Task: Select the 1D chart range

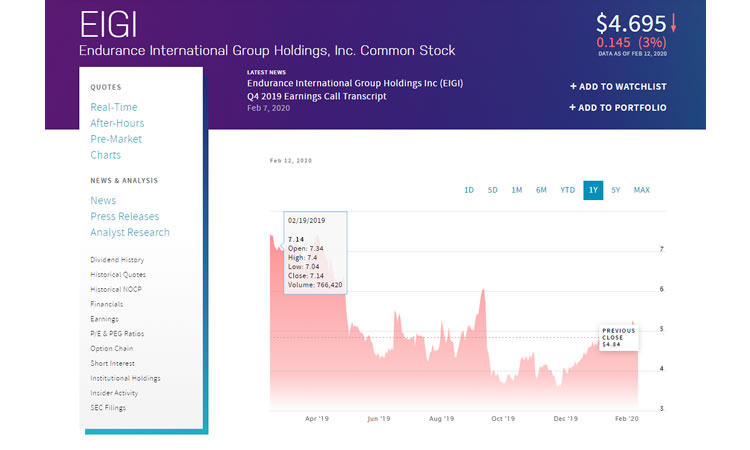Action: click(469, 190)
